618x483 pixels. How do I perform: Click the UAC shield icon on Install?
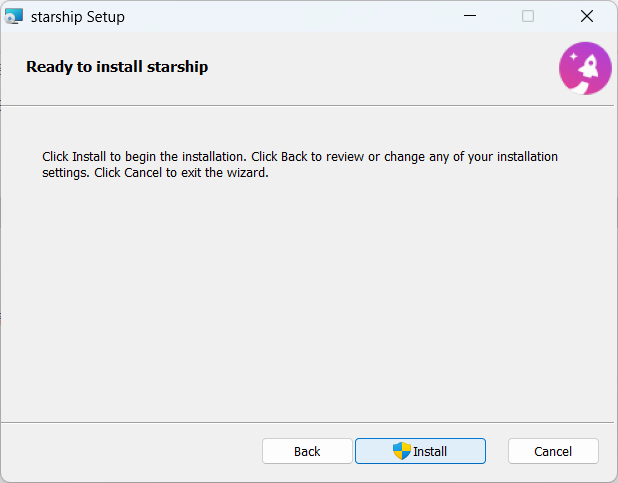[x=402, y=451]
